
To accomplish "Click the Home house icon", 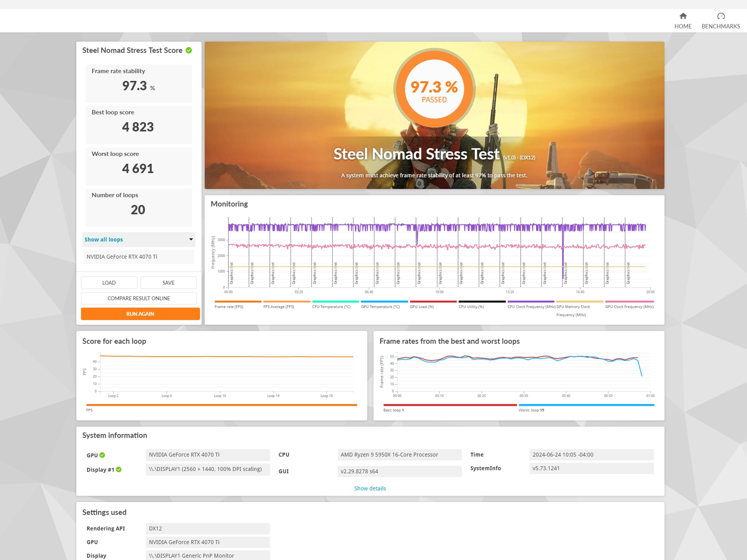I will (683, 16).
